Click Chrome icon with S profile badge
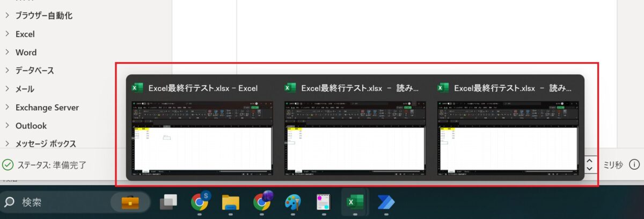644x219 pixels. tap(200, 202)
